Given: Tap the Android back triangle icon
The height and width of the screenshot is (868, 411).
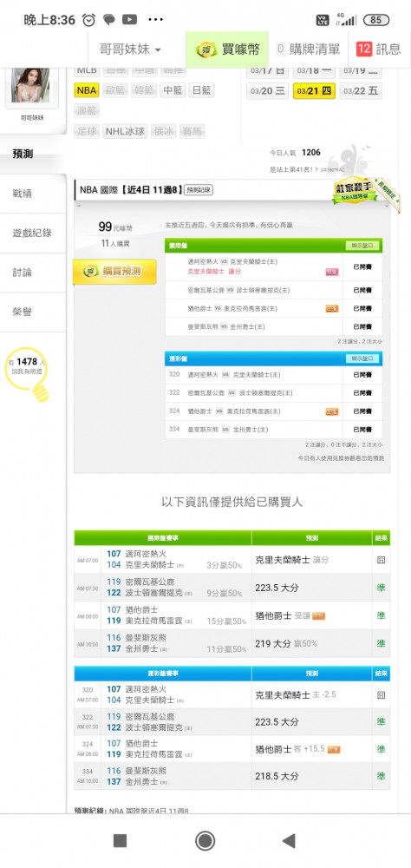Looking at the screenshot, I should coord(289,841).
